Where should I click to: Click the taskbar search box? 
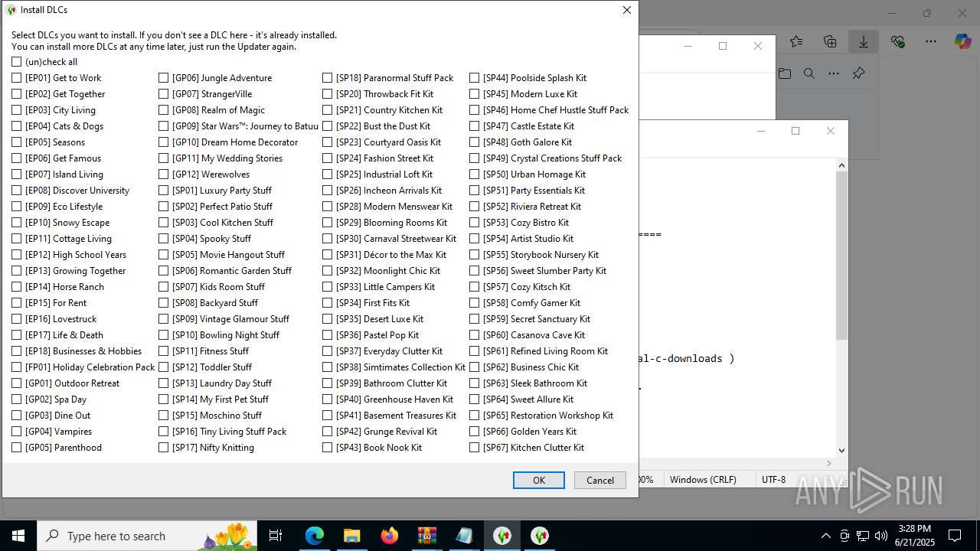click(x=147, y=536)
